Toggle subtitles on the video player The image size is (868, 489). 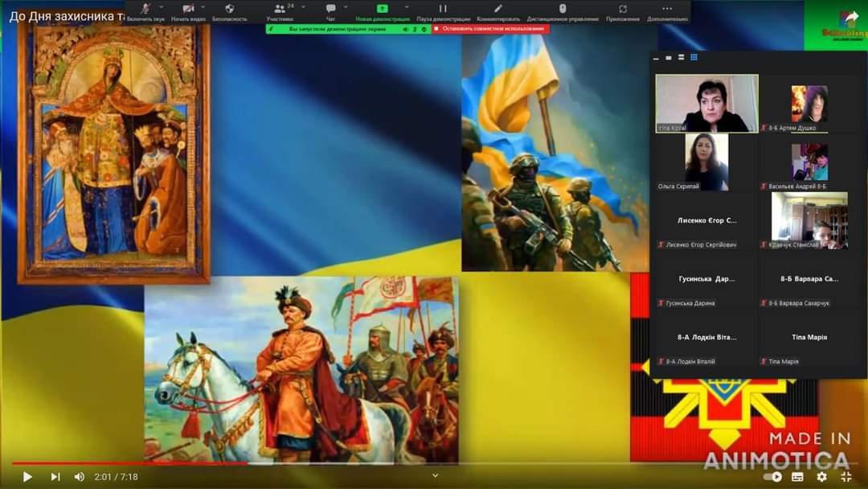(798, 476)
